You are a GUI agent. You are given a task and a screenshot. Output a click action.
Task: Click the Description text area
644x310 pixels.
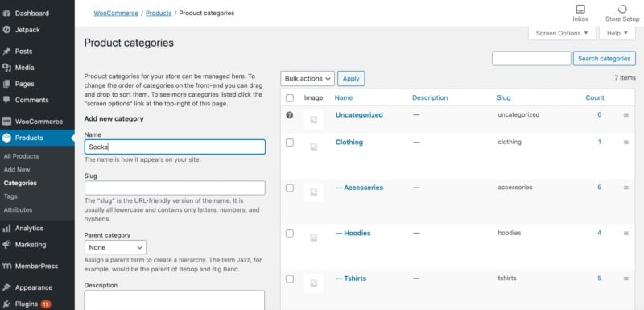(175, 300)
